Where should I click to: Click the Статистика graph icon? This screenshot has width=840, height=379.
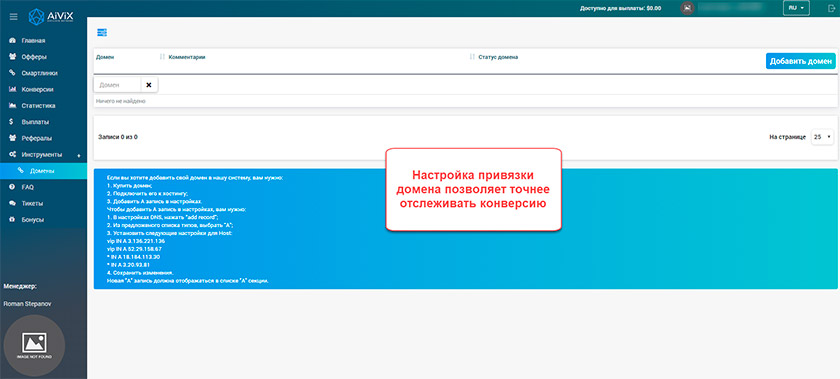click(12, 106)
